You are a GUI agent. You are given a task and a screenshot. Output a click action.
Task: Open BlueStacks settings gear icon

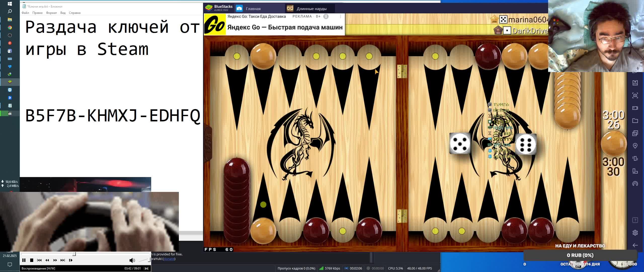pyautogui.click(x=635, y=233)
